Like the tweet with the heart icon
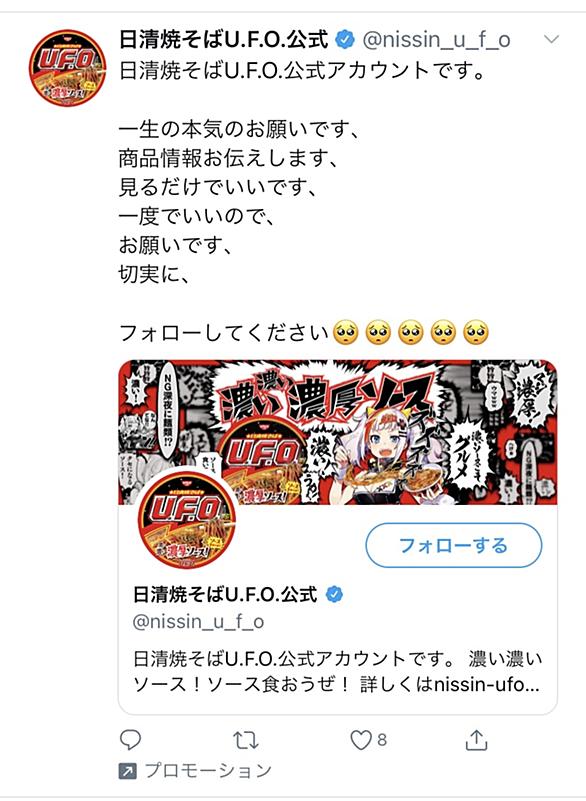 (360, 740)
